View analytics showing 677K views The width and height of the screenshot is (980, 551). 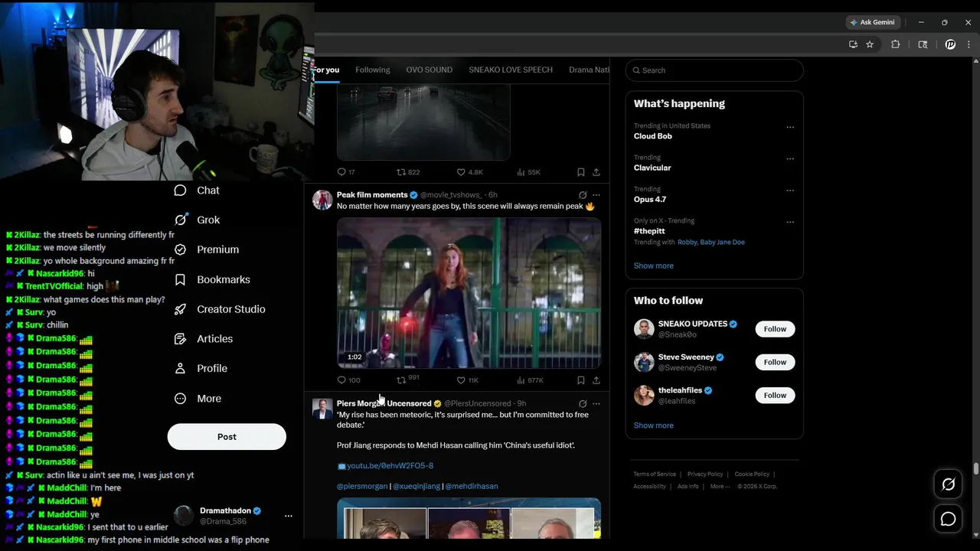point(530,380)
